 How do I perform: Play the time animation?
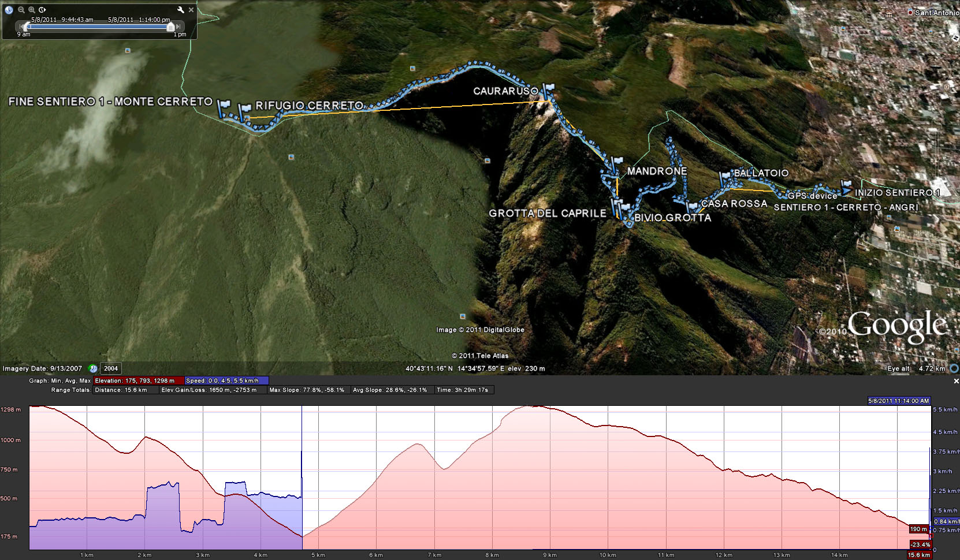pos(42,9)
